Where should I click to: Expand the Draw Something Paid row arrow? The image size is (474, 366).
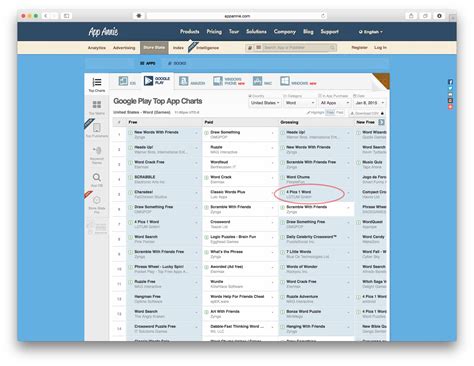272,133
